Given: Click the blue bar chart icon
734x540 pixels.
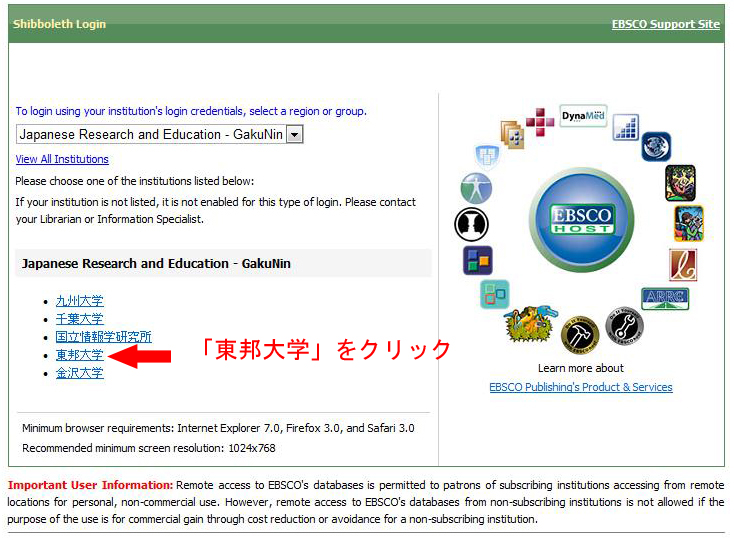Looking at the screenshot, I should point(626,127).
